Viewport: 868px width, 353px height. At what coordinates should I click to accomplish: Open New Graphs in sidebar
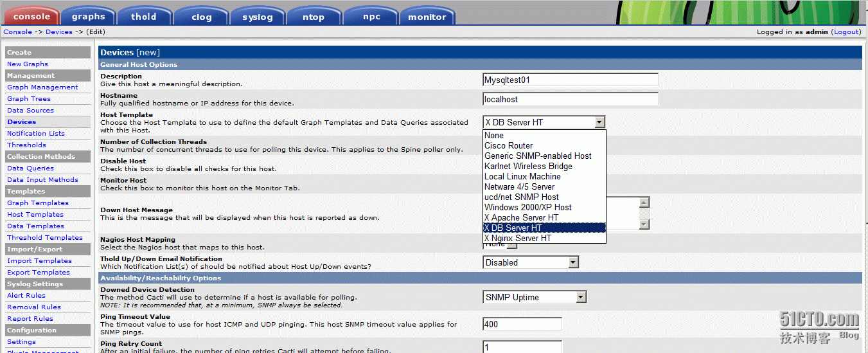tap(28, 64)
